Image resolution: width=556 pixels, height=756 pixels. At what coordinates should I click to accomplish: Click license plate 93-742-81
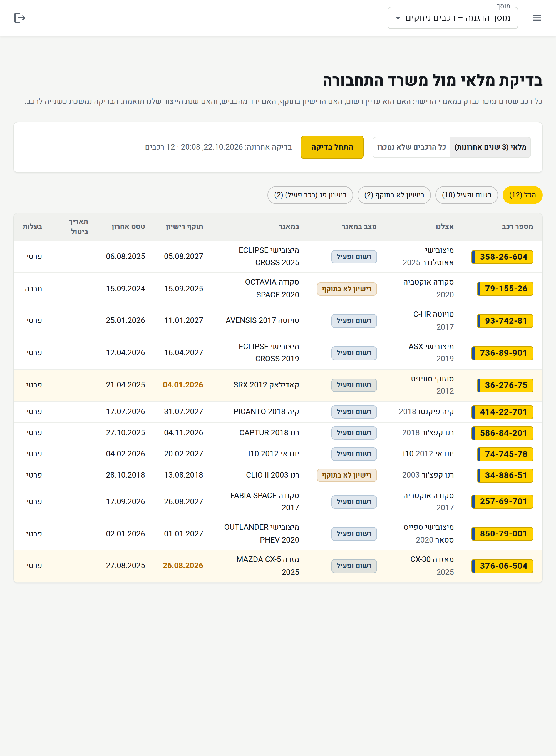505,321
